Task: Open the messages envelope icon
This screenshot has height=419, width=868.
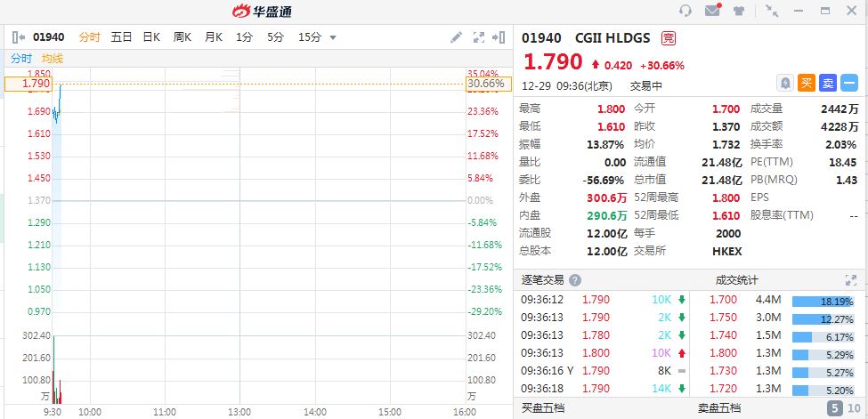Action: coord(712,11)
